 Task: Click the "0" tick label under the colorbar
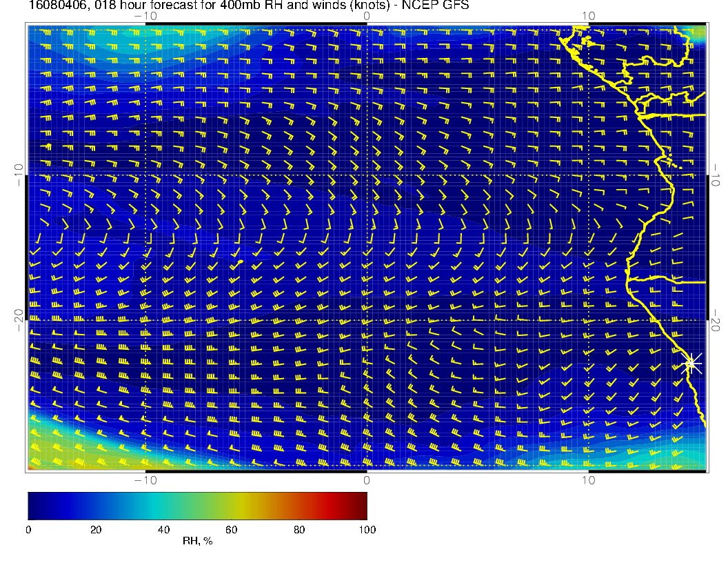[x=28, y=530]
